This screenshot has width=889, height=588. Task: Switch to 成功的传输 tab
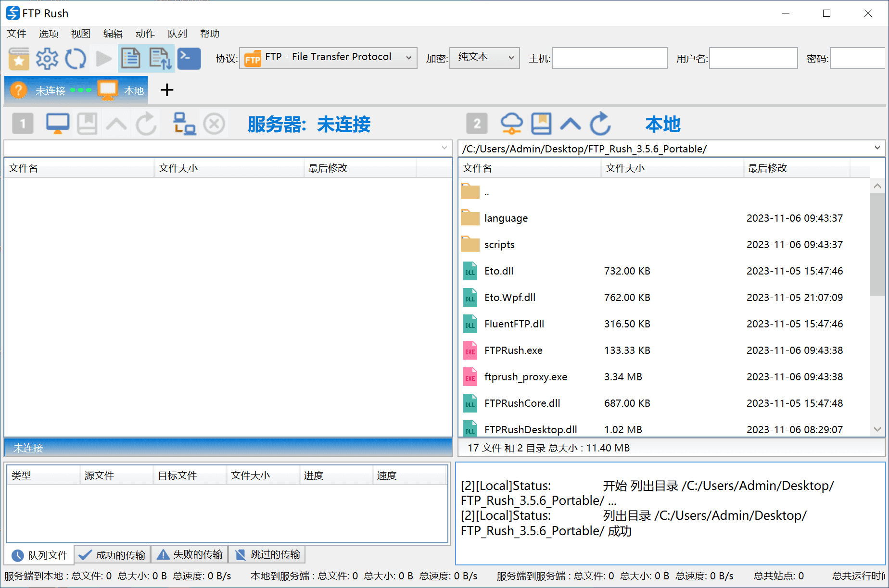coord(113,555)
